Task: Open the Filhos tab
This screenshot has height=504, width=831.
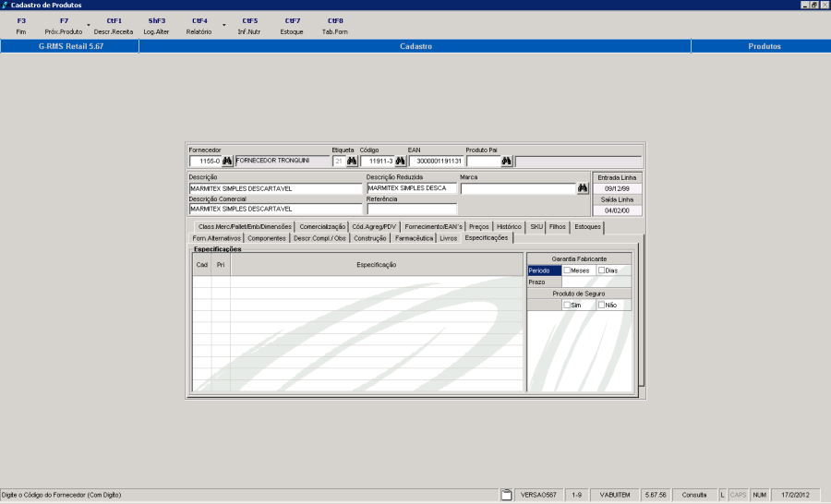Action: coord(558,227)
